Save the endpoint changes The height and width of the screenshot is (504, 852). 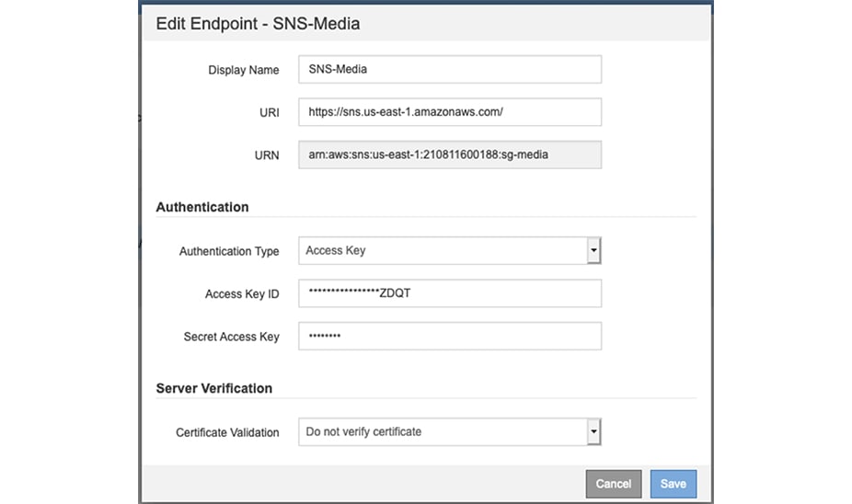[x=674, y=484]
